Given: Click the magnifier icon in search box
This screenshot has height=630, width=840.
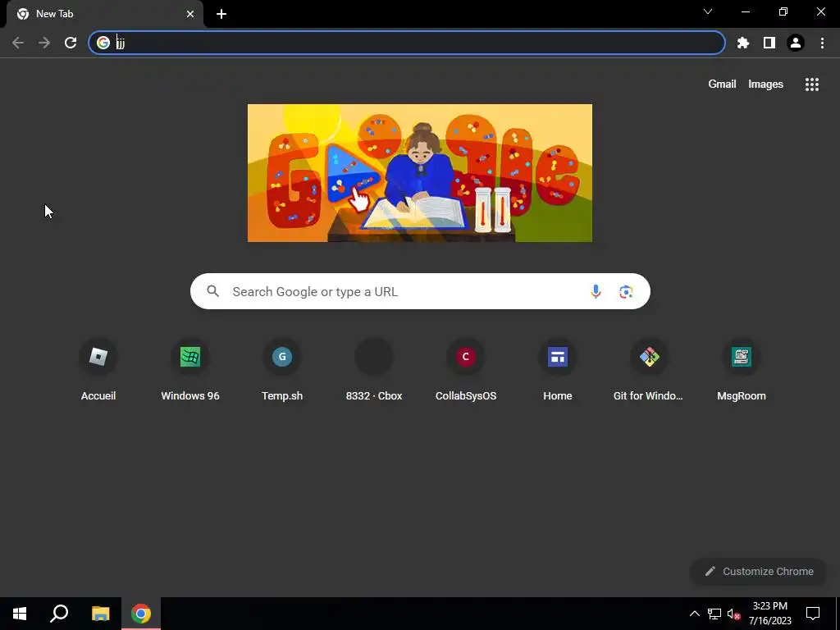Looking at the screenshot, I should point(213,291).
